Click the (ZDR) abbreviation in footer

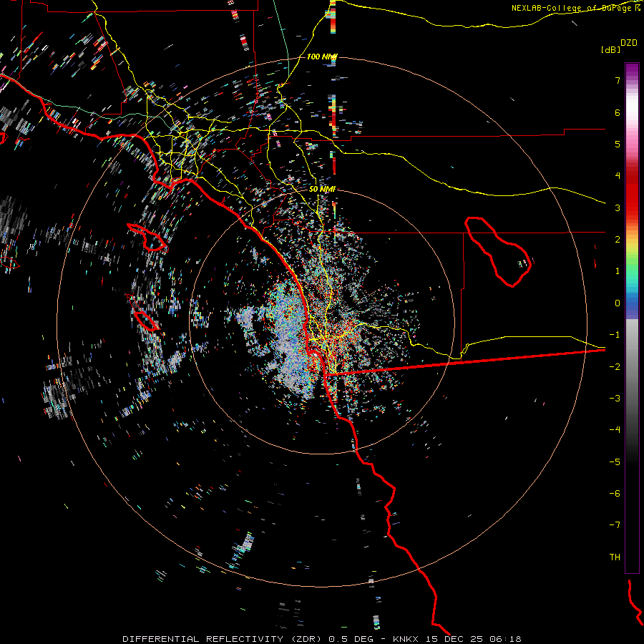[x=306, y=639]
